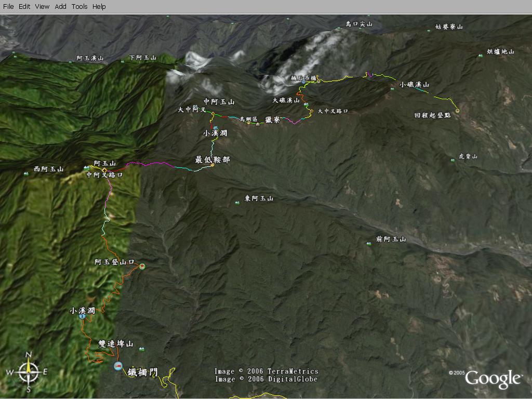The width and height of the screenshot is (532, 399).
Task: Click the 東阿玉山 mountain peak icon
Action: 237,203
